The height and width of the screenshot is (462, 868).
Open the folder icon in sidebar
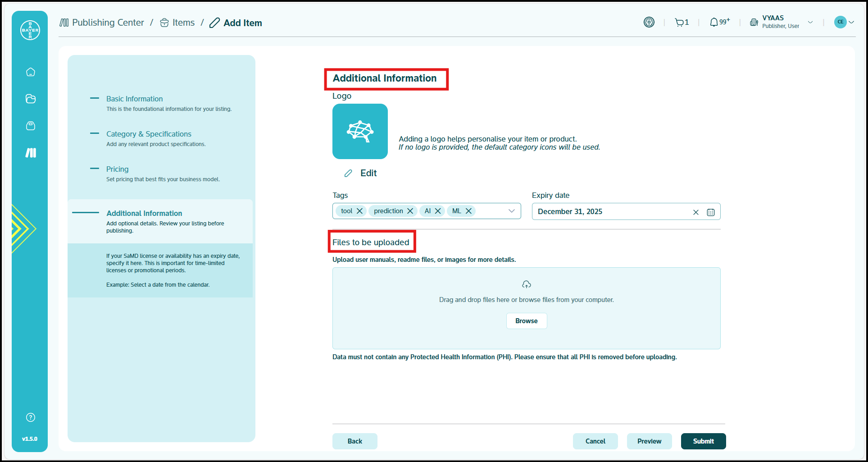click(x=31, y=99)
